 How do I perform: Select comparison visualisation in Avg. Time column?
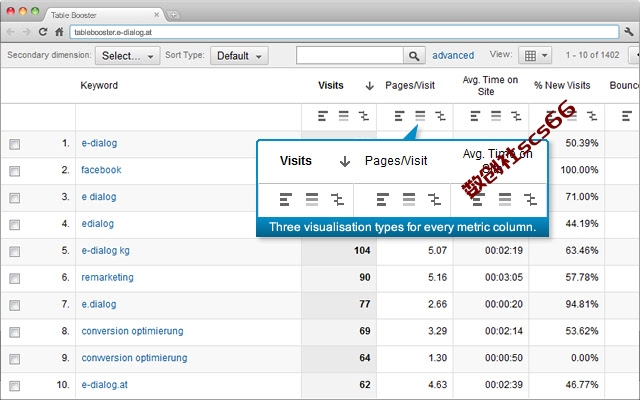516,116
